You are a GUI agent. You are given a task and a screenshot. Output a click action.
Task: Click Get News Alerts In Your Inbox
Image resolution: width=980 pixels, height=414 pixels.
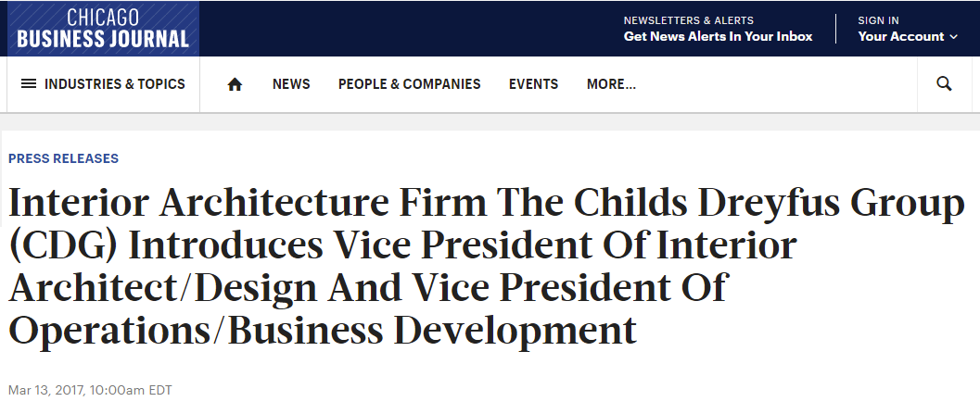click(719, 36)
